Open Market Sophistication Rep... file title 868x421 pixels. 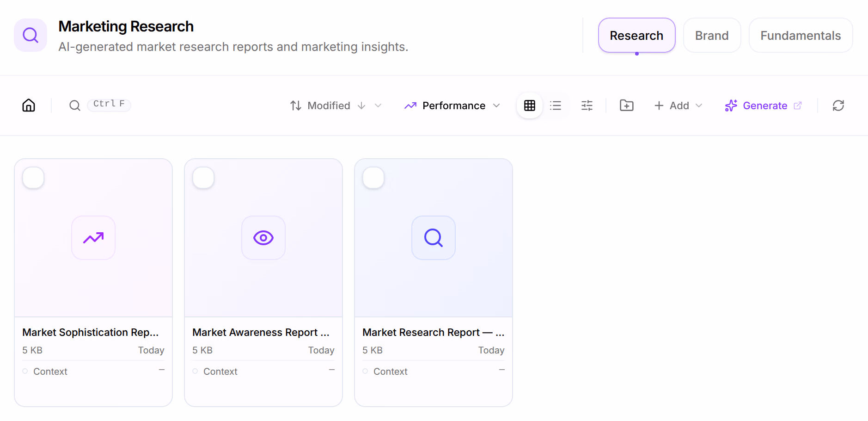click(91, 332)
